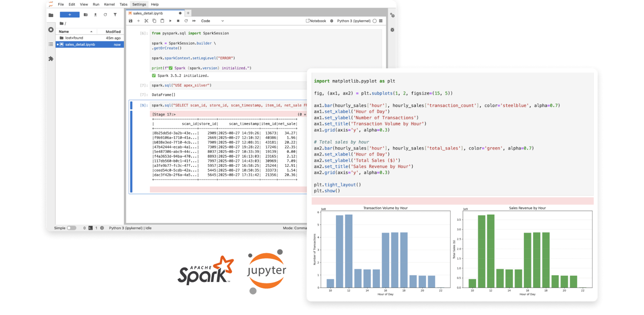Viewport: 644px width, 315px height.
Task: Click the Sales Revenue by Hour chart
Action: point(523,251)
